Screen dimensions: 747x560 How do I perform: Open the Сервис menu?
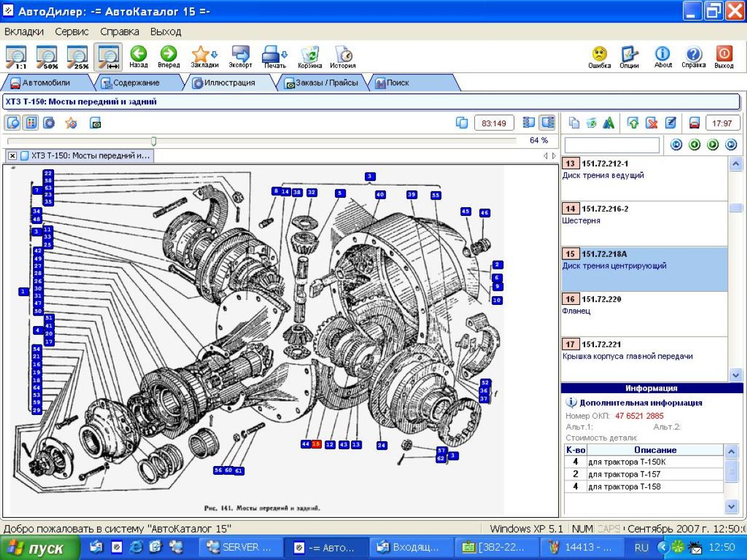point(72,31)
